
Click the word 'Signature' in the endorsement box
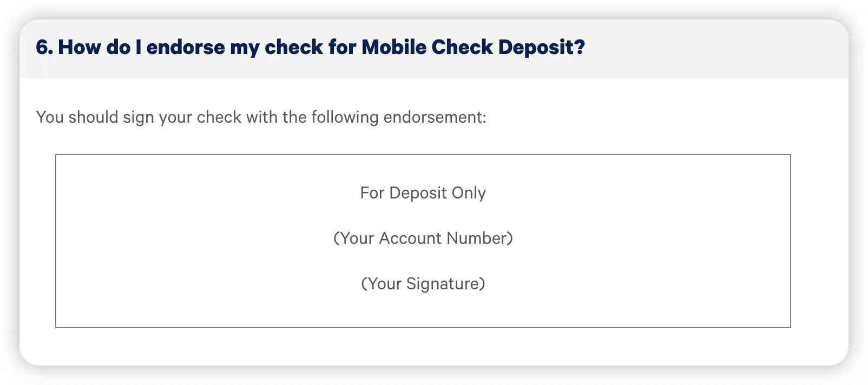pyautogui.click(x=446, y=284)
